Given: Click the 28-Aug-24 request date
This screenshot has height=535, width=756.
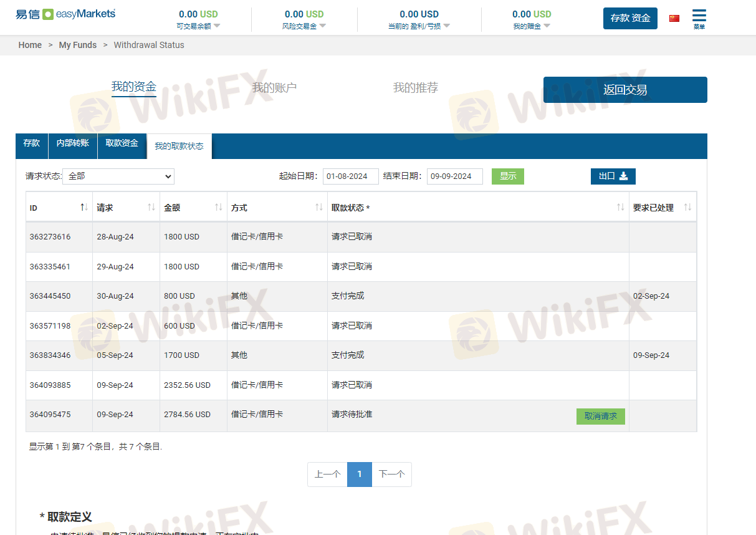Looking at the screenshot, I should (x=115, y=237).
